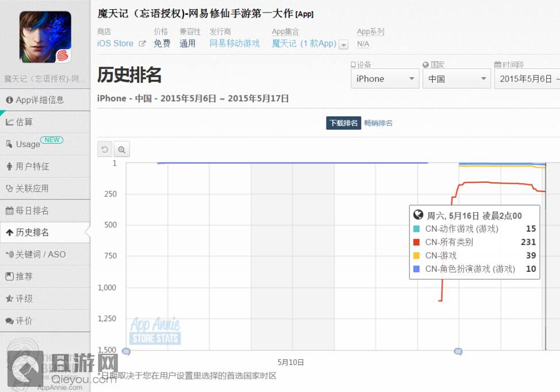Screen dimensions: 560x392
Task: Open App详细信息 in sidebar
Action: click(x=45, y=100)
